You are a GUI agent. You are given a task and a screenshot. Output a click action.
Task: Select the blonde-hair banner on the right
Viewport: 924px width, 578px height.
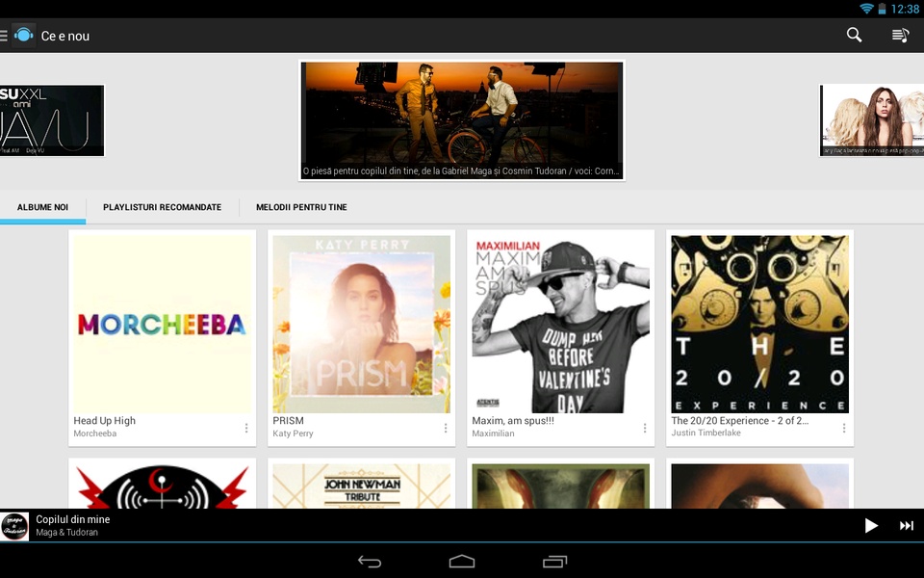[x=872, y=120]
